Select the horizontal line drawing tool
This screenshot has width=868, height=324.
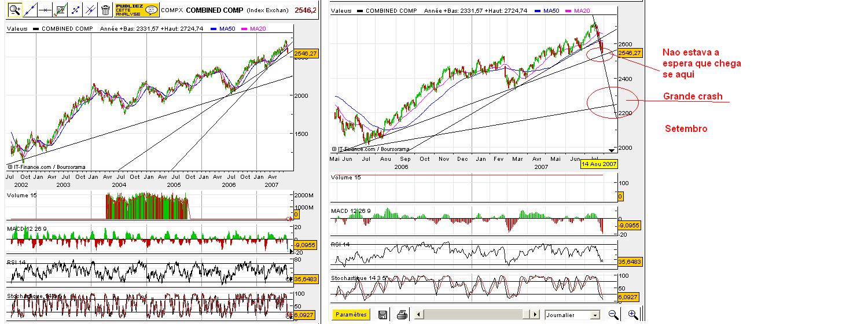click(x=45, y=9)
